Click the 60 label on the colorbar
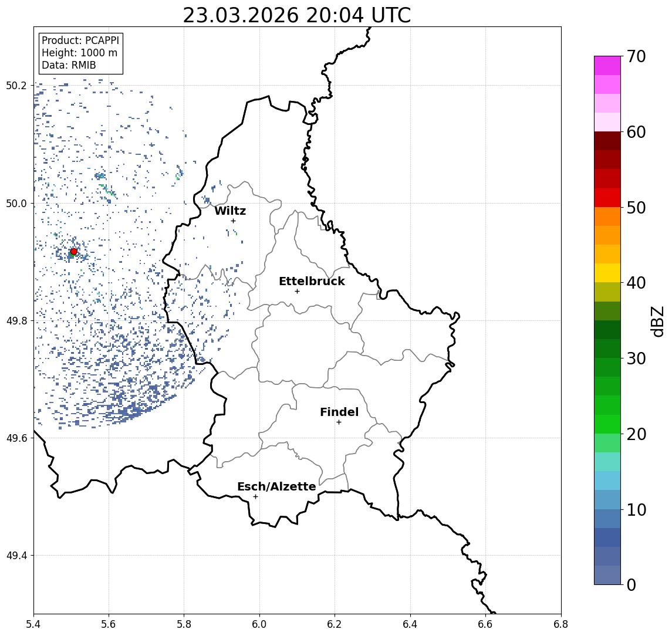The image size is (672, 636). tap(636, 132)
